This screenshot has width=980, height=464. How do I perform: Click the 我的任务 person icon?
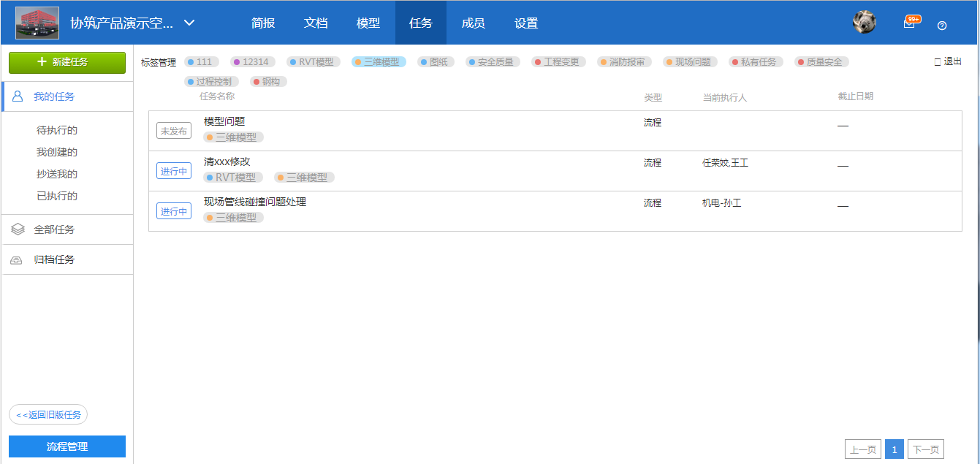18,96
